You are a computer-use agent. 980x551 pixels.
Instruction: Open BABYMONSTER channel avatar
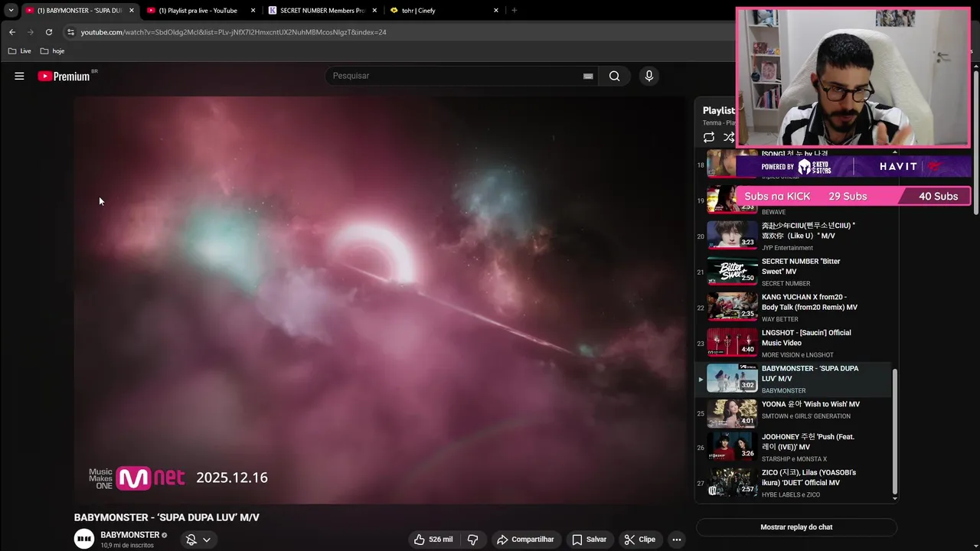point(84,539)
